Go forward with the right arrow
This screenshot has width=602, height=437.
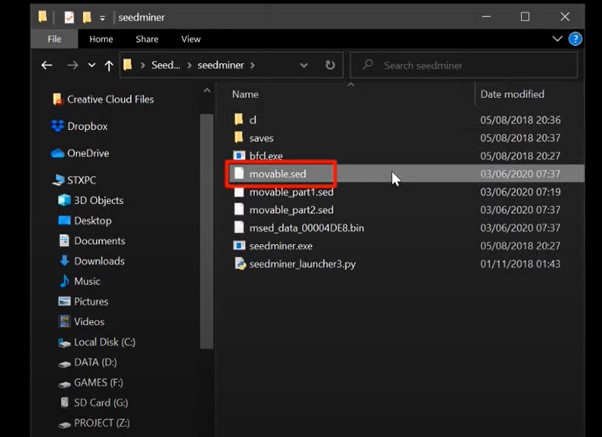tap(72, 65)
